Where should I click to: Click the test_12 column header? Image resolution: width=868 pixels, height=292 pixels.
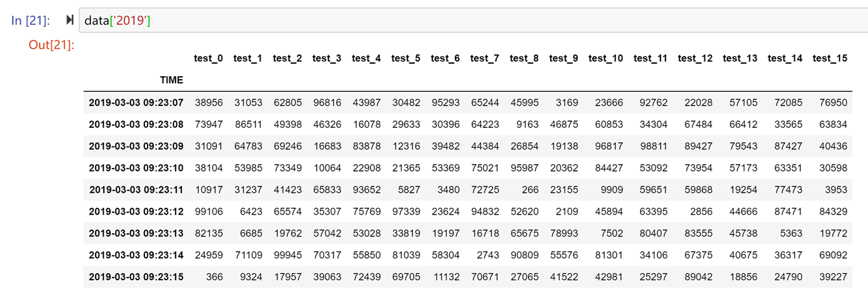pyautogui.click(x=696, y=58)
